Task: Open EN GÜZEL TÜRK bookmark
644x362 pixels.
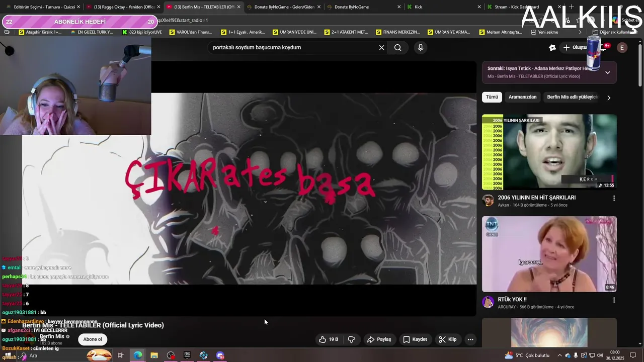Action: (92, 32)
